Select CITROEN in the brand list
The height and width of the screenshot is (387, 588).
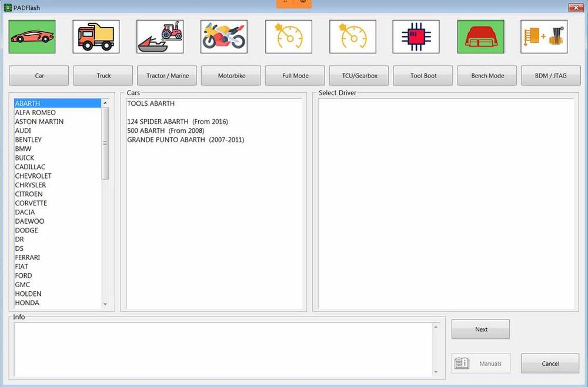click(58, 194)
